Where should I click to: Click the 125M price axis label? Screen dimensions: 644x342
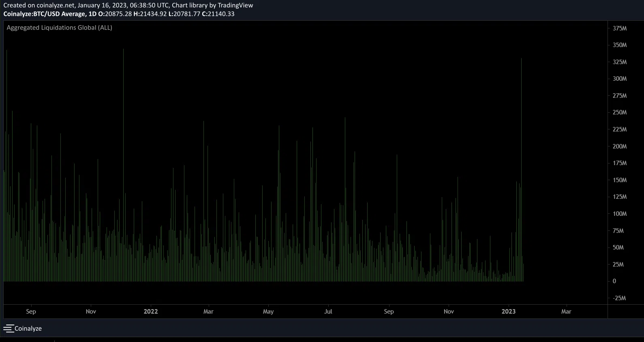coord(620,197)
